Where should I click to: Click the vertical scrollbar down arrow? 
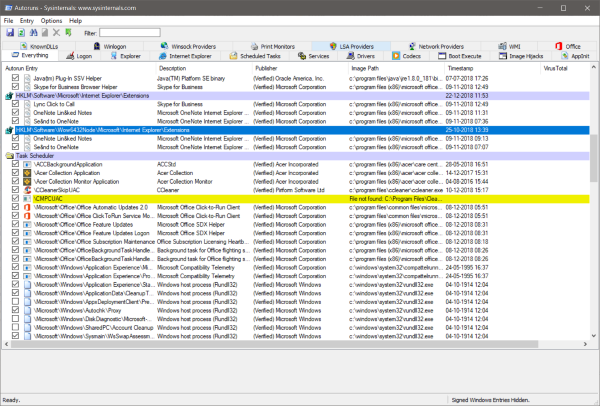click(x=593, y=336)
